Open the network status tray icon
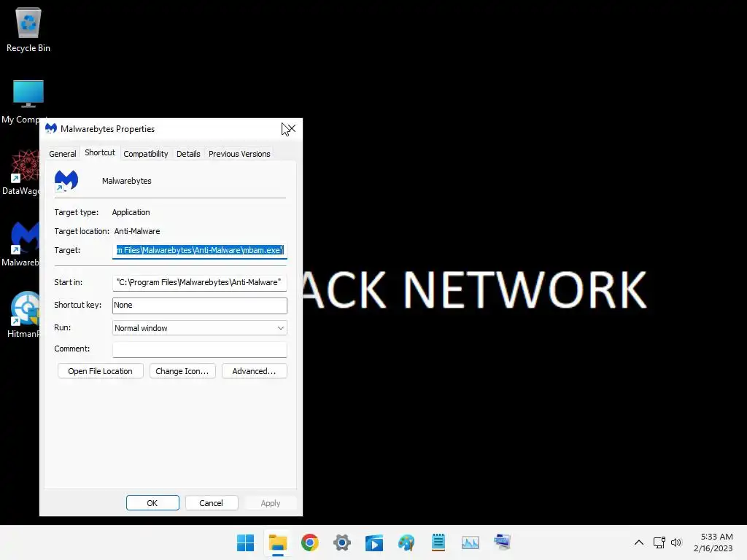This screenshot has height=560, width=747. tap(659, 542)
